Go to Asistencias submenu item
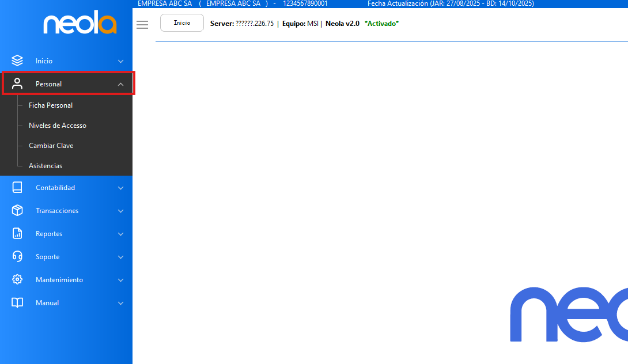The height and width of the screenshot is (364, 628). click(46, 166)
